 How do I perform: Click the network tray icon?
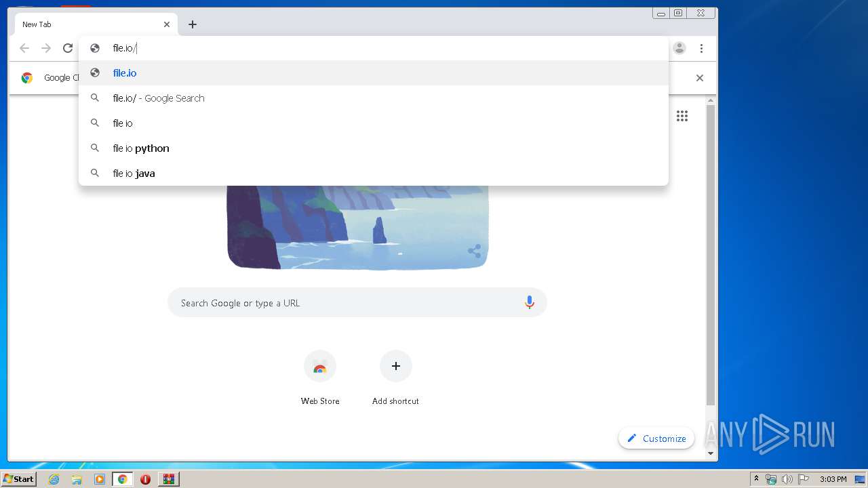coord(771,479)
